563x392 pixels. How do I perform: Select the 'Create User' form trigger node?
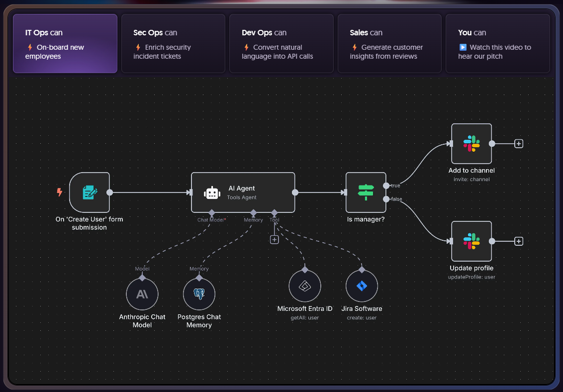pyautogui.click(x=90, y=193)
